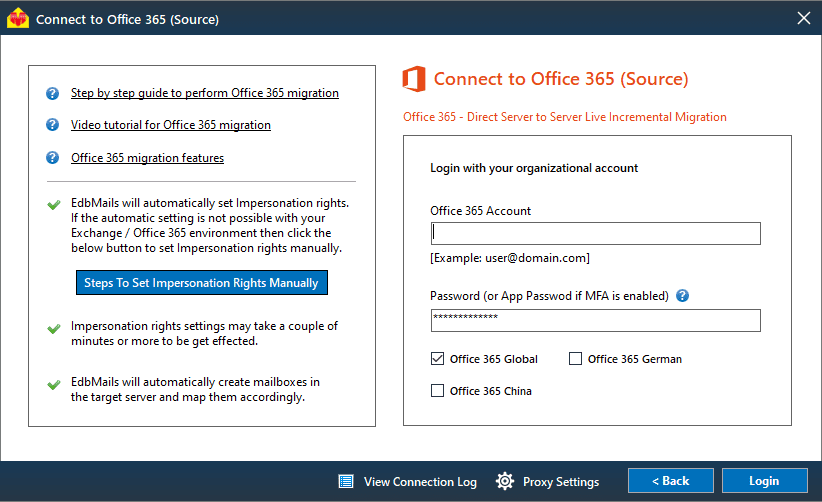Click 'Direct Server to Server Live Incremental Migration' subtitle
The image size is (822, 502).
(597, 117)
